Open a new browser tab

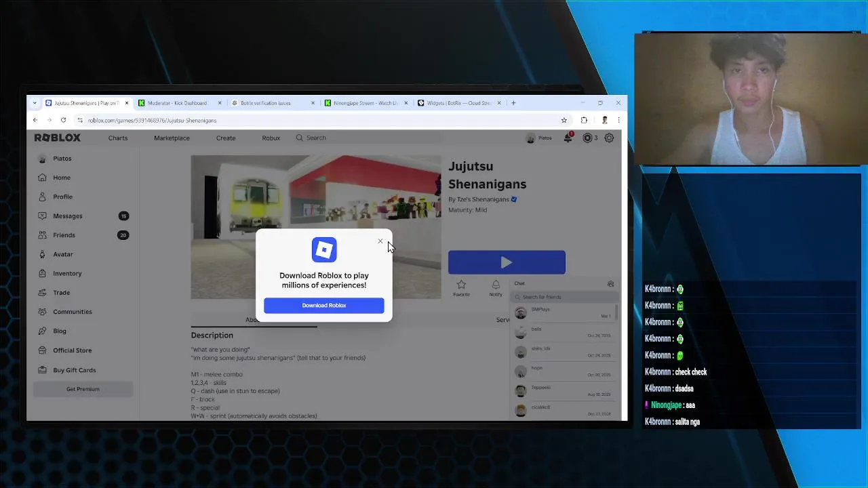click(x=513, y=103)
